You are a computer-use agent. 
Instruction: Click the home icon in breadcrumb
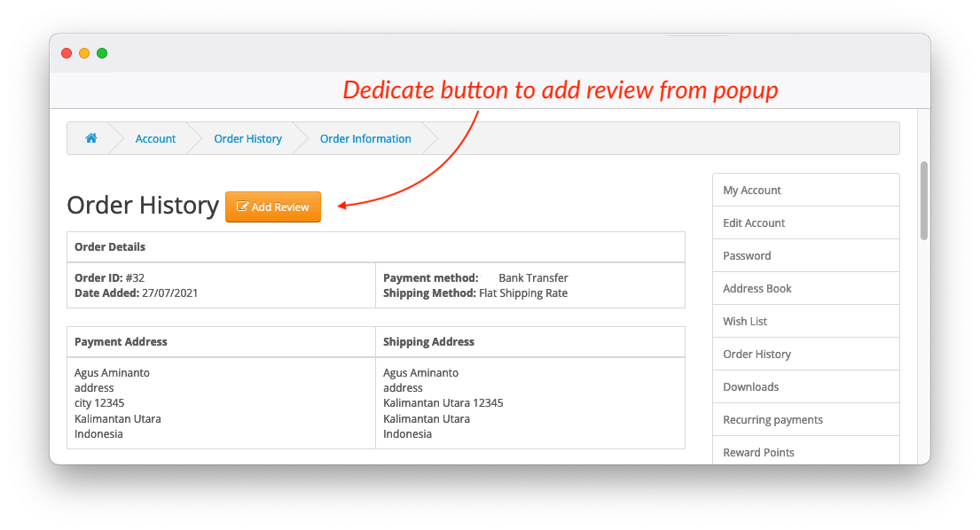[x=90, y=138]
